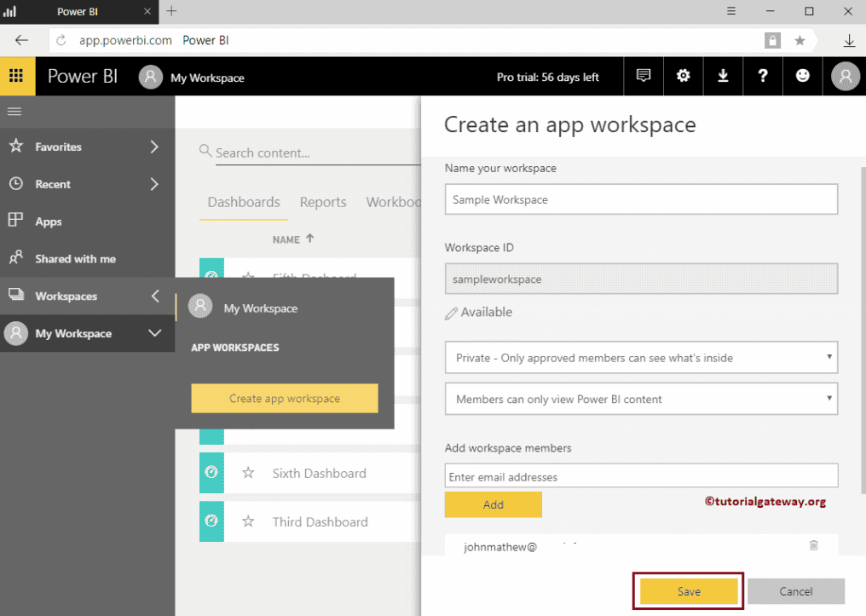Delete member johnmathew using trash icon
The image size is (866, 616).
pyautogui.click(x=813, y=545)
